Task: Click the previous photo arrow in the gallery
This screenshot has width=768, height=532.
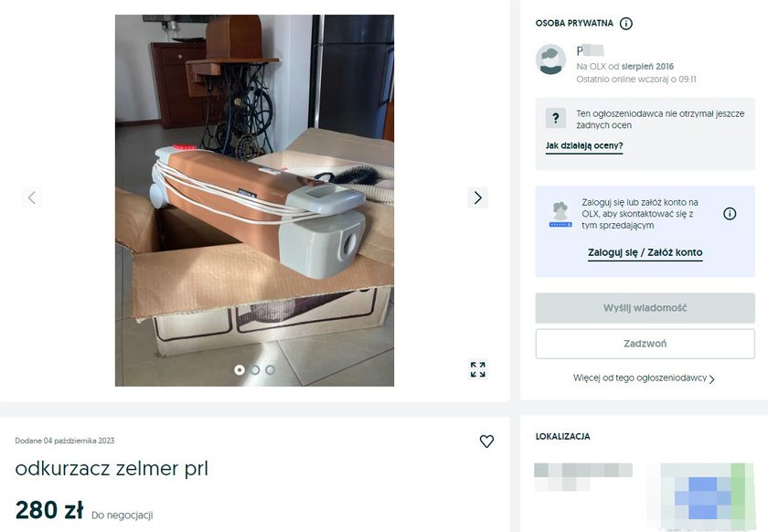Action: (x=32, y=197)
